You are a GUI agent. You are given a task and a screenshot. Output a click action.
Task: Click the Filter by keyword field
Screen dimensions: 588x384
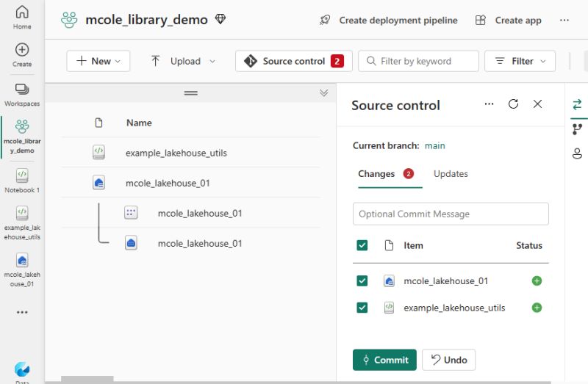pyautogui.click(x=418, y=61)
